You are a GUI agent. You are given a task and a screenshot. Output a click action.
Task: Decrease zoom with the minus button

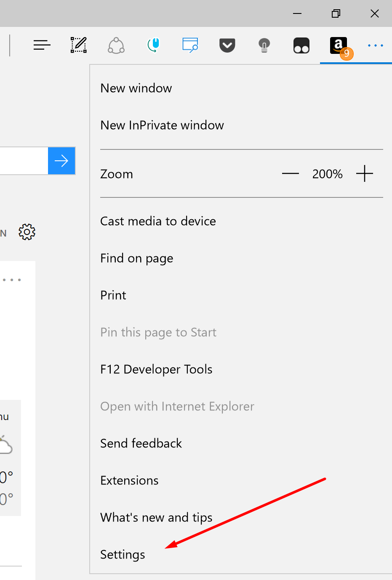tap(290, 174)
